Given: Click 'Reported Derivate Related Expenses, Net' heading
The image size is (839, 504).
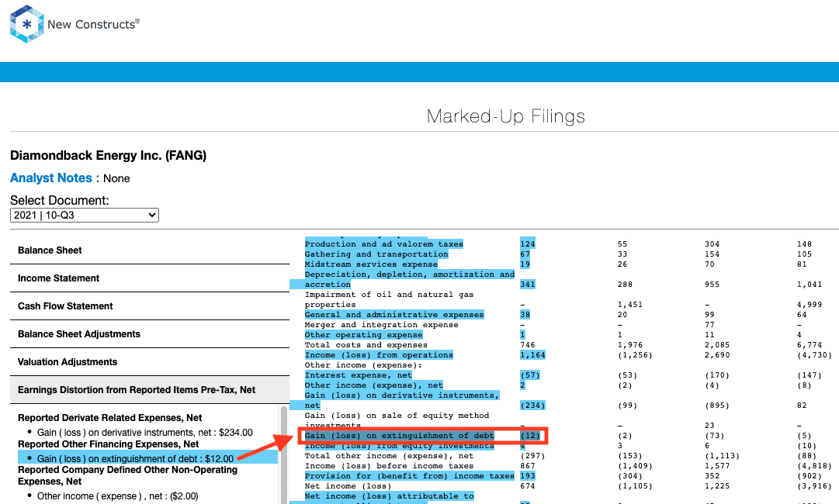Looking at the screenshot, I should (x=109, y=418).
